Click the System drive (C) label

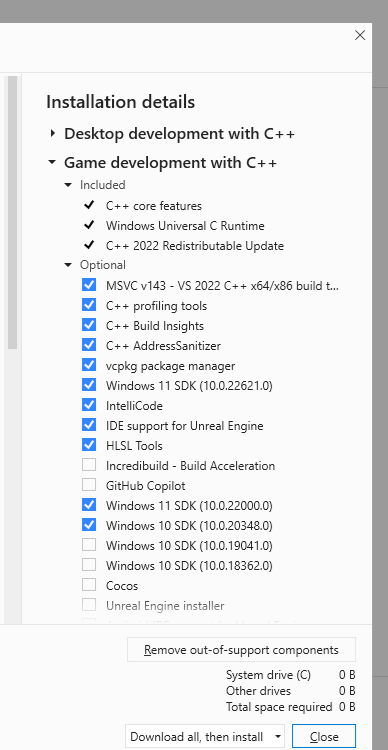[268, 675]
